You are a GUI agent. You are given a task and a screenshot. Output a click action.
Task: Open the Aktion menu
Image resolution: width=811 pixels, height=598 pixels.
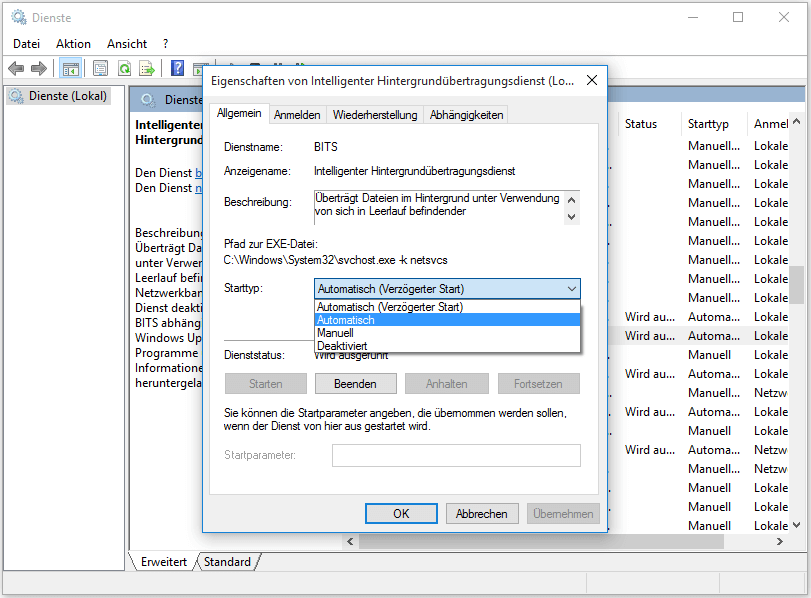[73, 44]
